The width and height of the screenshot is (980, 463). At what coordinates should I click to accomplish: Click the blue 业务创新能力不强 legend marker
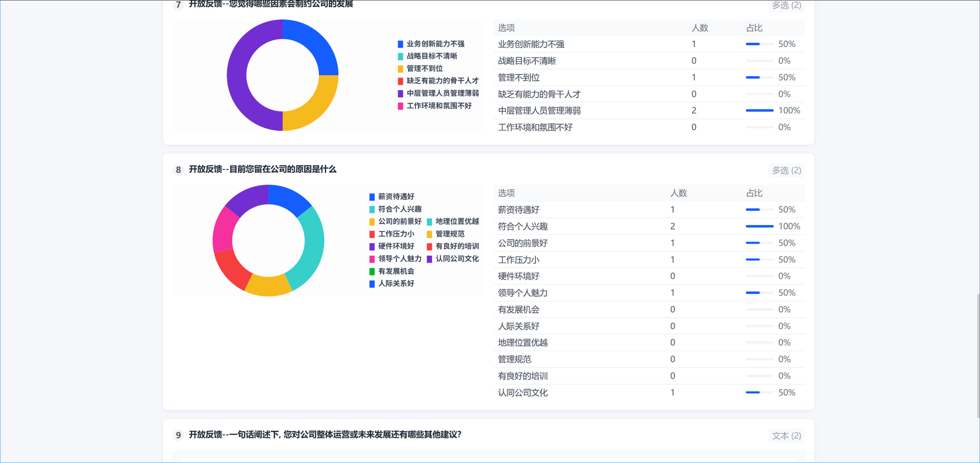tap(400, 43)
